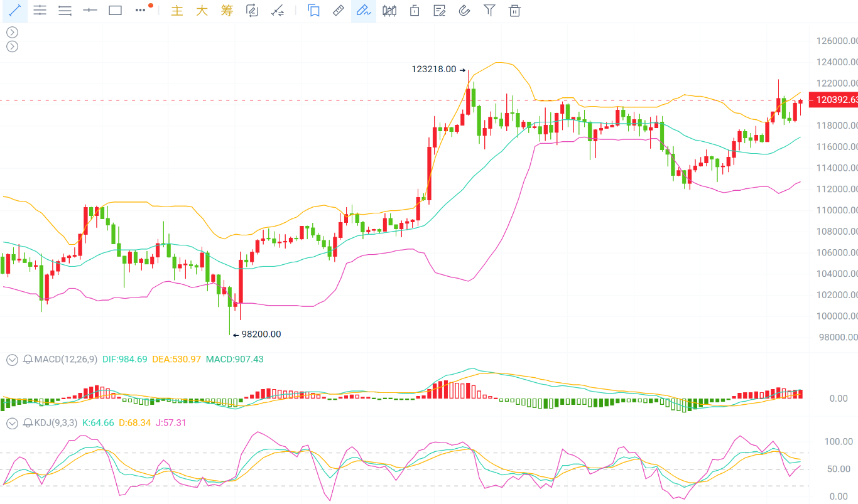Click the magnet snap icon
Viewport: 858px width, 504px height.
[x=464, y=11]
